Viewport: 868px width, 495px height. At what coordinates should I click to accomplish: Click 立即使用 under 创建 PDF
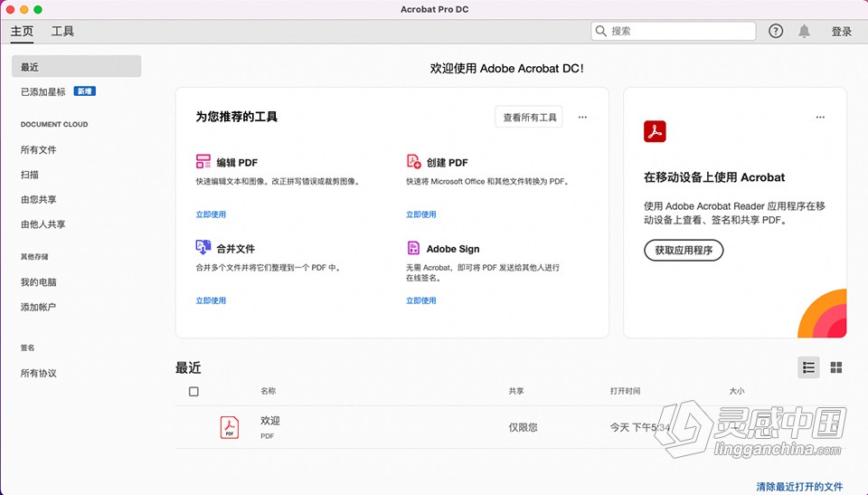point(421,214)
